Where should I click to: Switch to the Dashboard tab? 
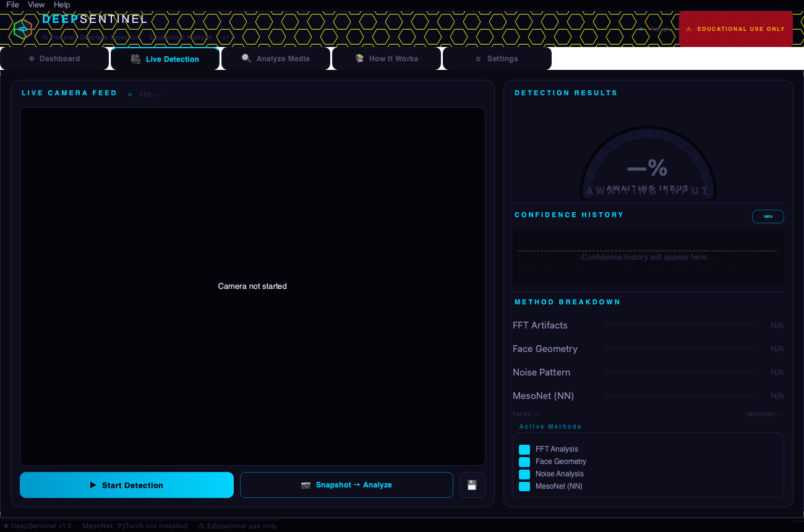(54, 59)
